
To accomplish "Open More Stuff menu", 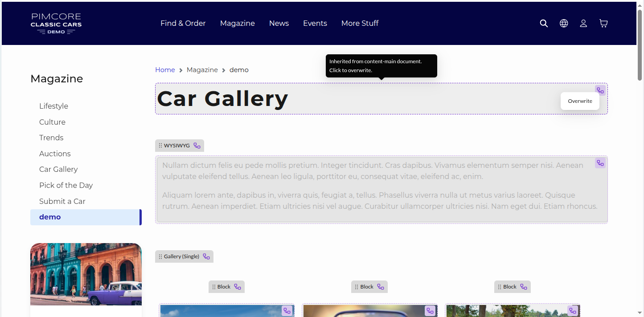I will 360,23.
